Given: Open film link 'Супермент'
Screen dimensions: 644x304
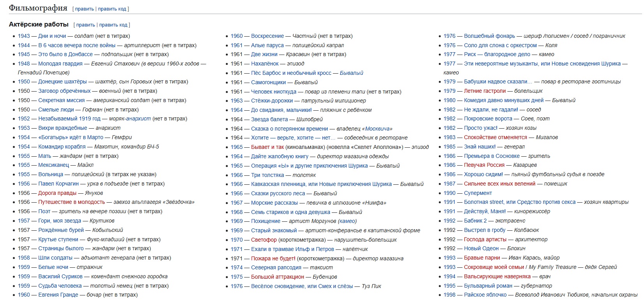Looking at the screenshot, I should 478,193.
